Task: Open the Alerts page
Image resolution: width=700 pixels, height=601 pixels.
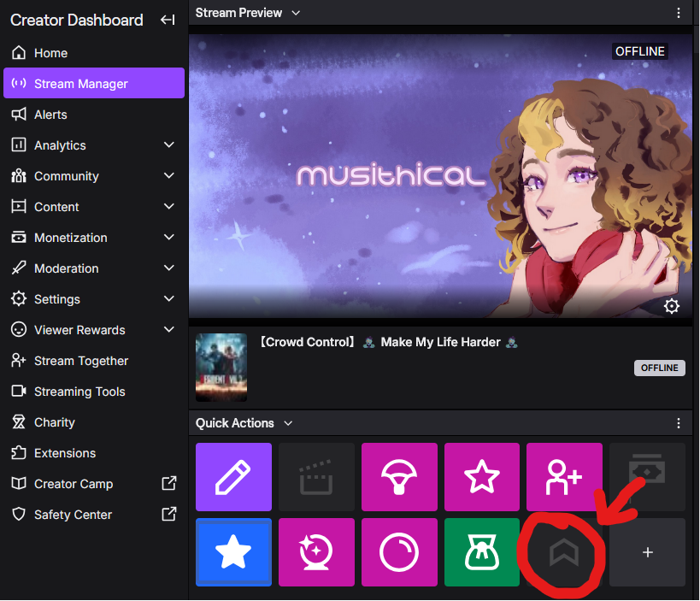Action: (x=94, y=115)
